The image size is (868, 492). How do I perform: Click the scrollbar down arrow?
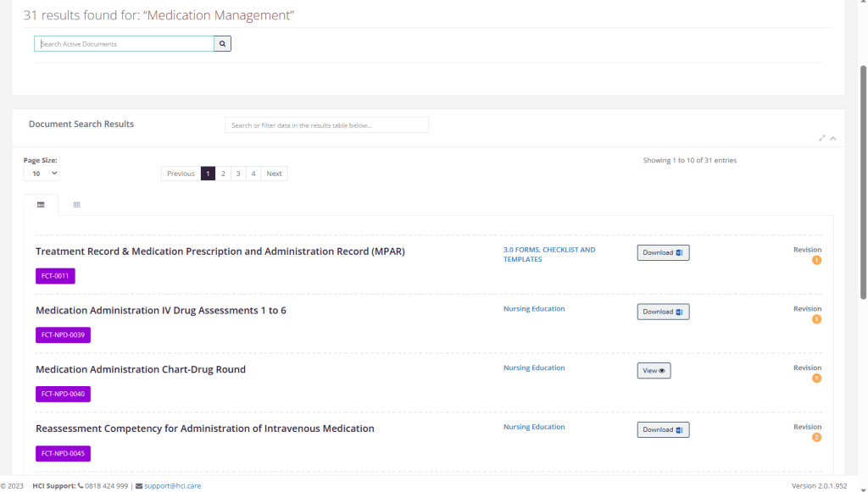863,489
